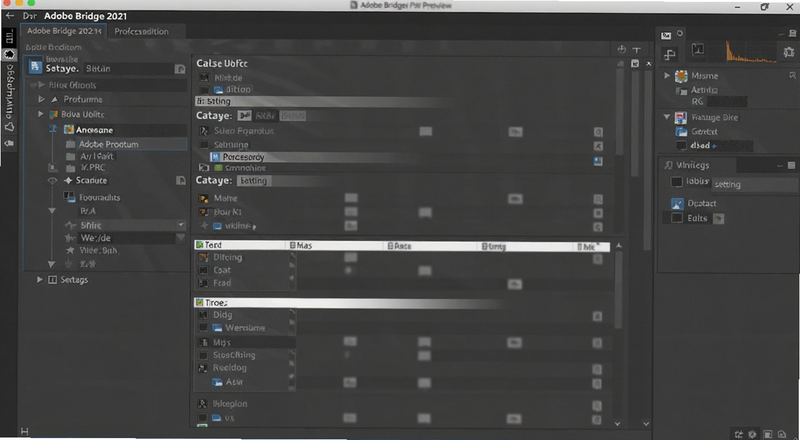Viewport: 800px width, 440px height.
Task: Toggle the checkbox beside ditton
Action: pos(204,89)
